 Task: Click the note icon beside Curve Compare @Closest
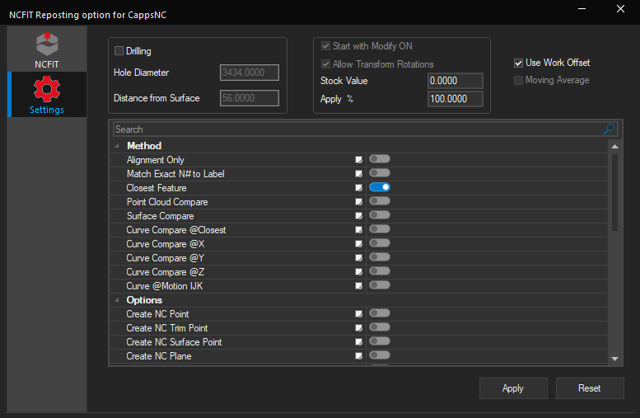click(358, 230)
